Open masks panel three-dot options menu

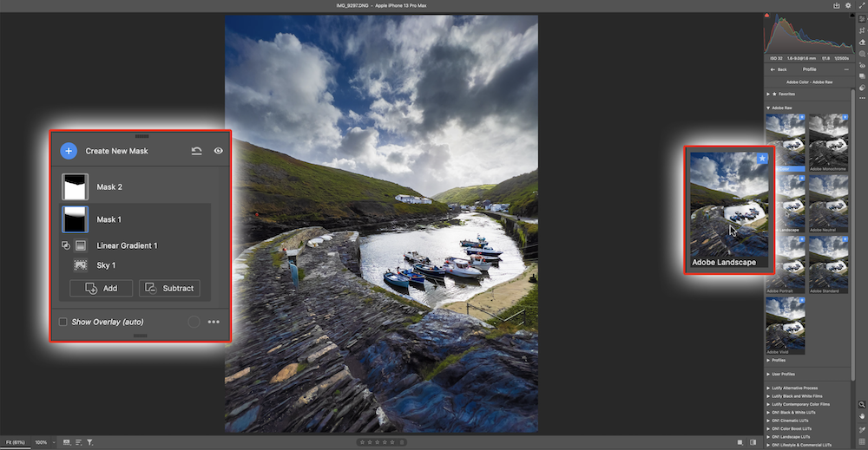point(214,322)
